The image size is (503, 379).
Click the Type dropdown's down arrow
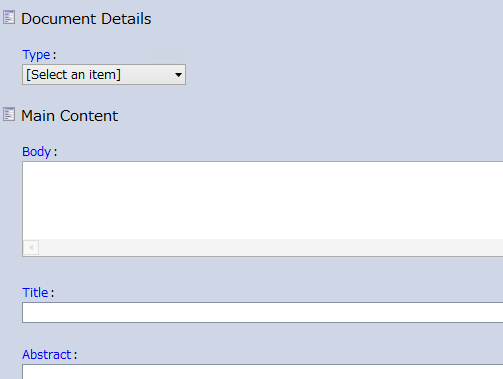point(178,75)
